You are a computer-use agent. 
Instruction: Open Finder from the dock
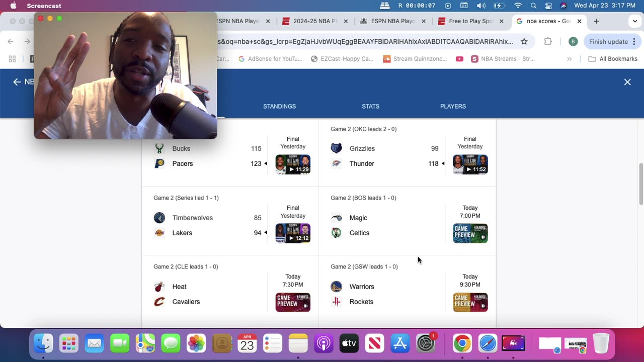[43, 344]
